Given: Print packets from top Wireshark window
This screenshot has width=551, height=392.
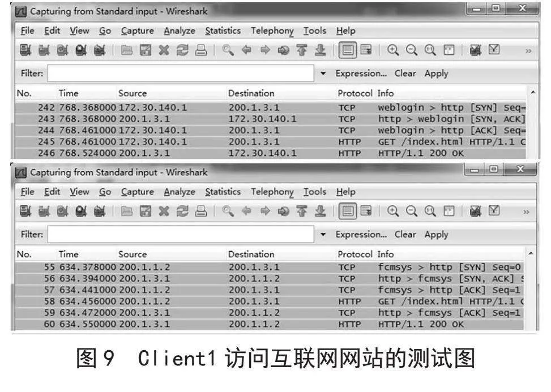Looking at the screenshot, I should 201,50.
